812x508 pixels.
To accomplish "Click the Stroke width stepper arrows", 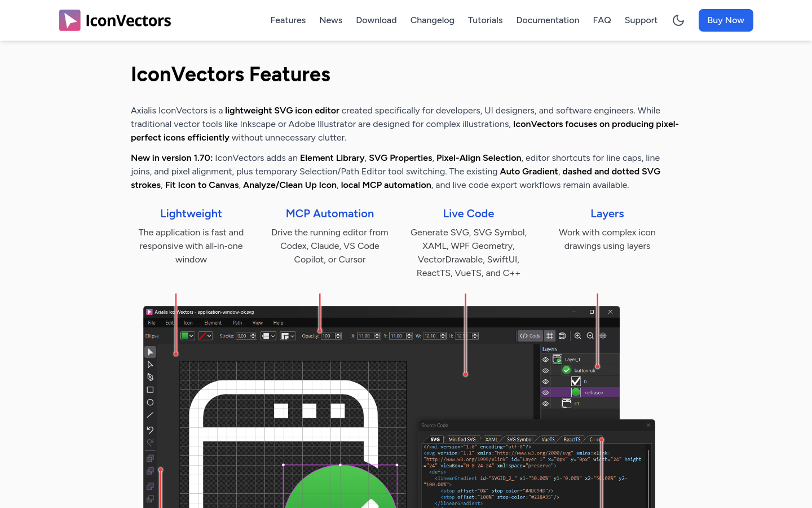I will point(253,336).
